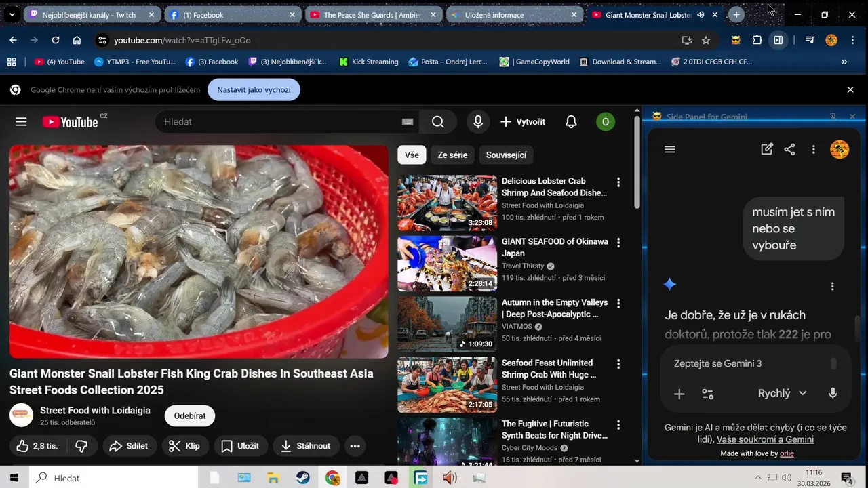
Task: Open options for The Fugitive video
Action: [x=618, y=425]
